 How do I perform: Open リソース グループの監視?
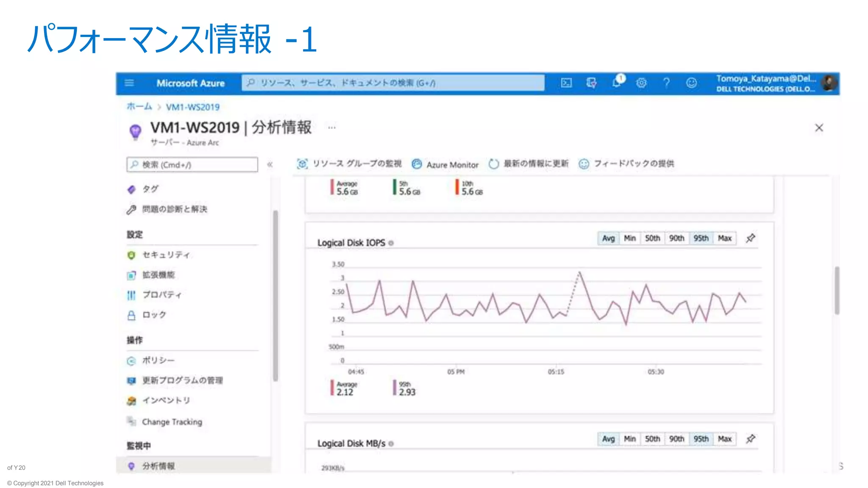pyautogui.click(x=349, y=164)
